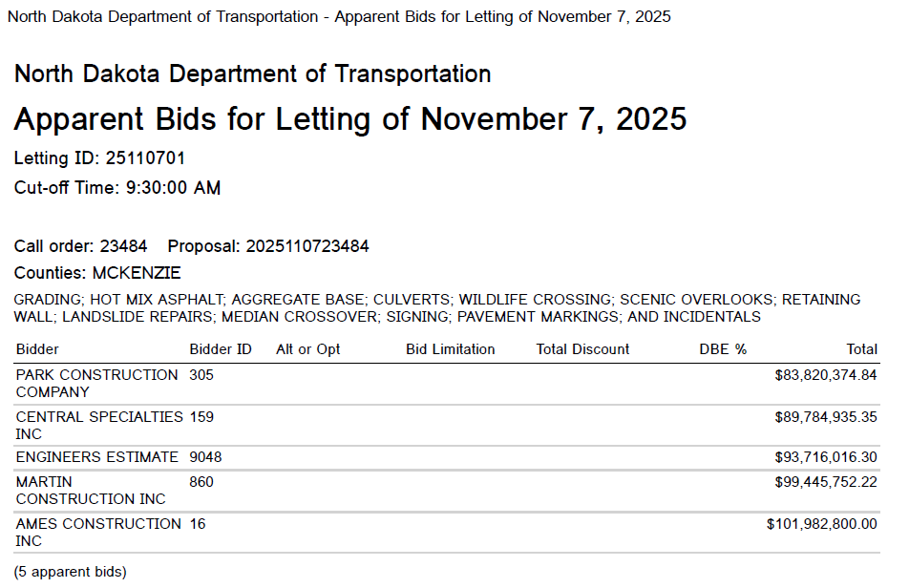This screenshot has width=909, height=588.
Task: Click the Bidder ID column header
Action: coord(221,349)
